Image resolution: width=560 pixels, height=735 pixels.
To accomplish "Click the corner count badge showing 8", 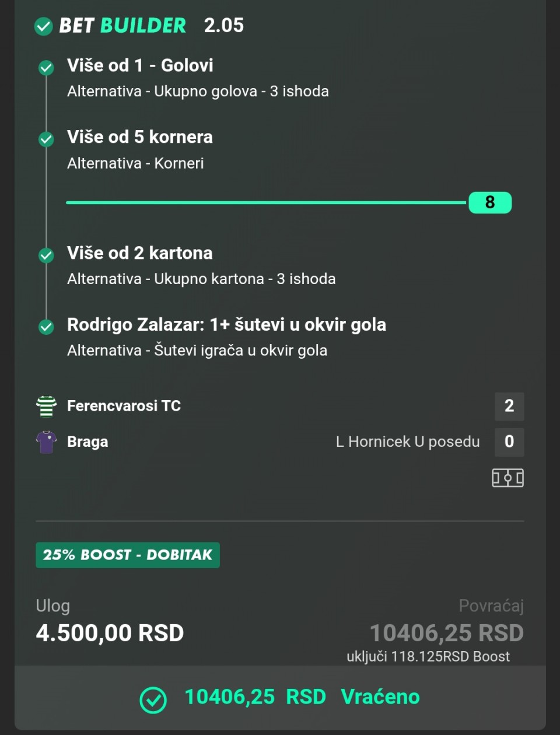I will 490,202.
